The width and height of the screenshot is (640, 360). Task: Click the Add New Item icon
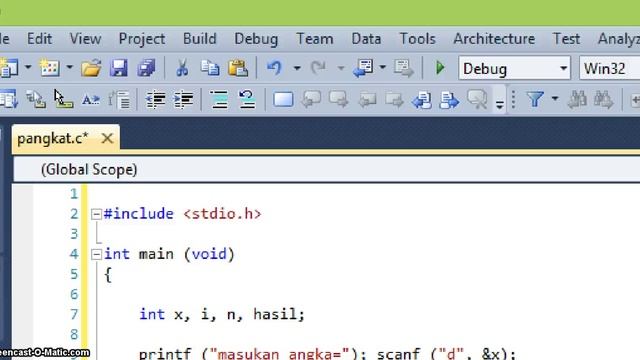coord(49,68)
